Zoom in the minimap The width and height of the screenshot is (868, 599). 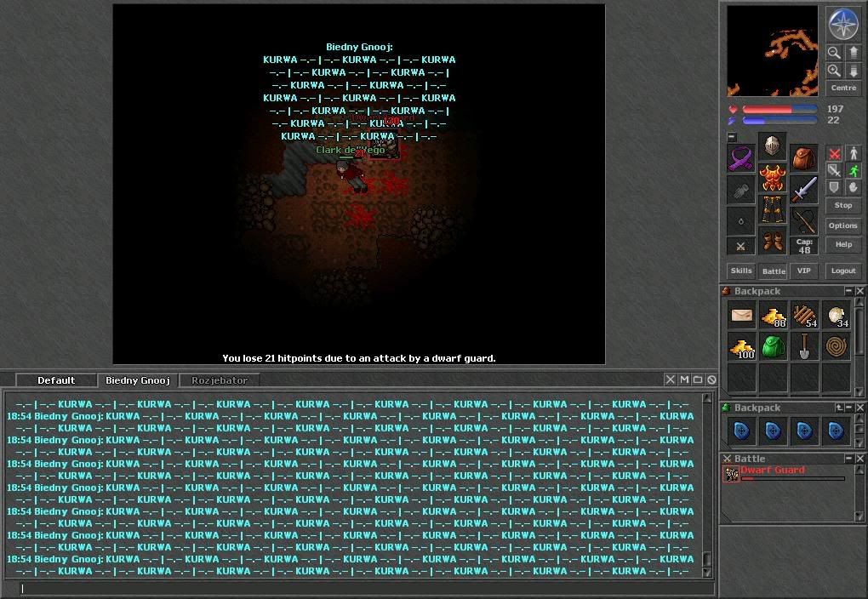834,71
